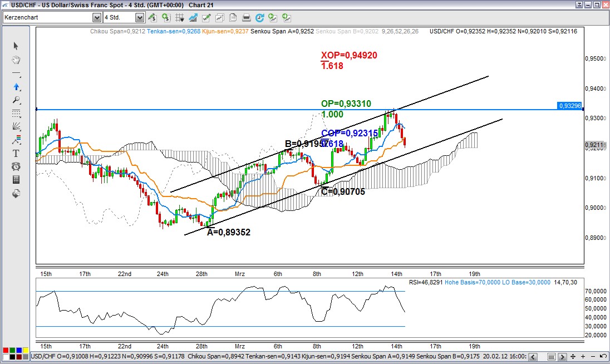Open the calculator tool
Viewport: 610px width, 364px height.
16,180
